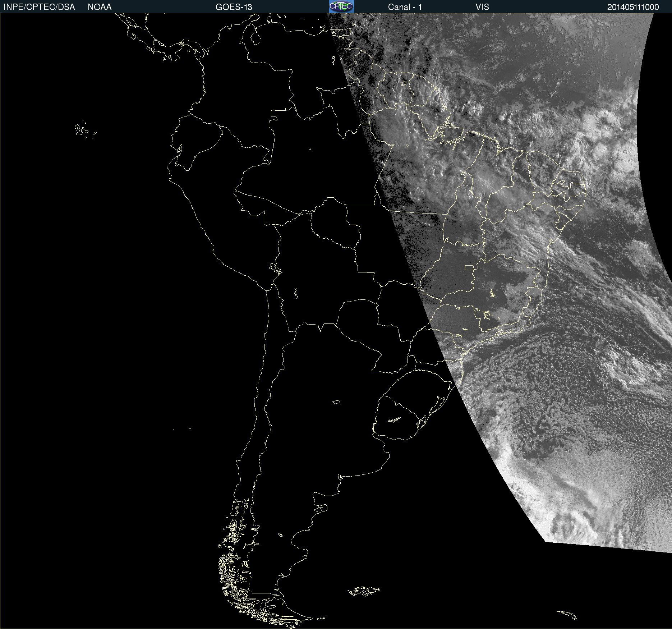Click the CPTEC logo in the header

(x=341, y=6)
